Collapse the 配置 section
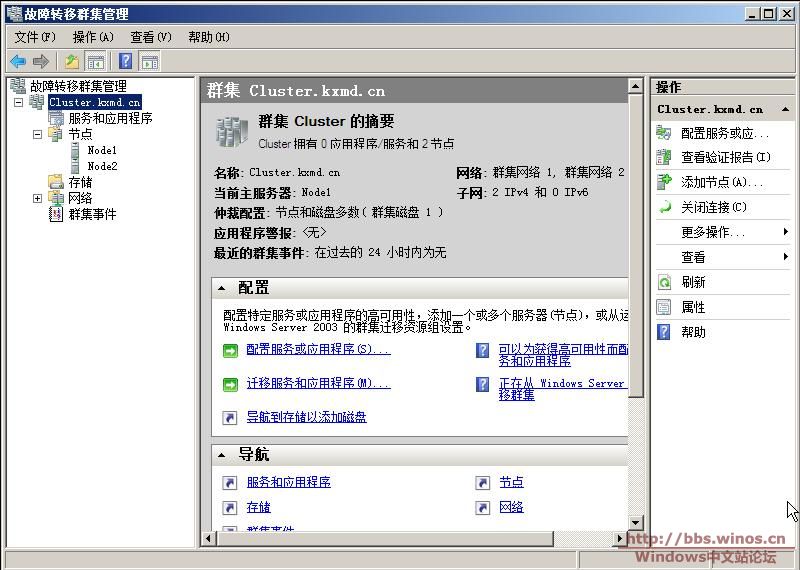 pyautogui.click(x=221, y=288)
